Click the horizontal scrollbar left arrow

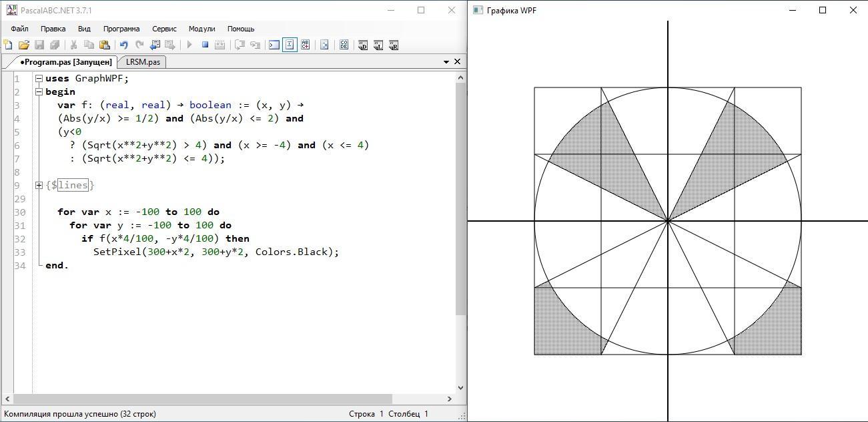point(7,399)
